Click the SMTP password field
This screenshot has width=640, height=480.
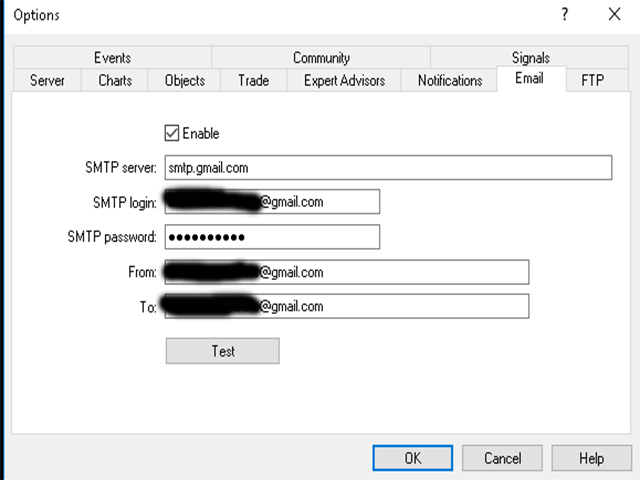tap(272, 237)
